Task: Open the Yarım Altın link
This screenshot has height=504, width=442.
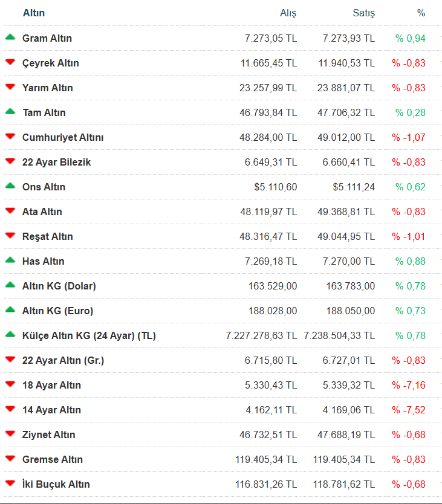Action: [48, 88]
